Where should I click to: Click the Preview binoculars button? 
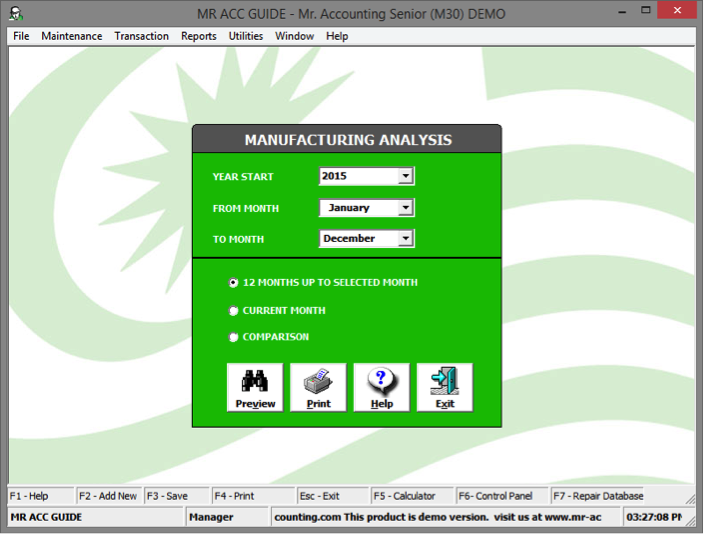[x=255, y=387]
